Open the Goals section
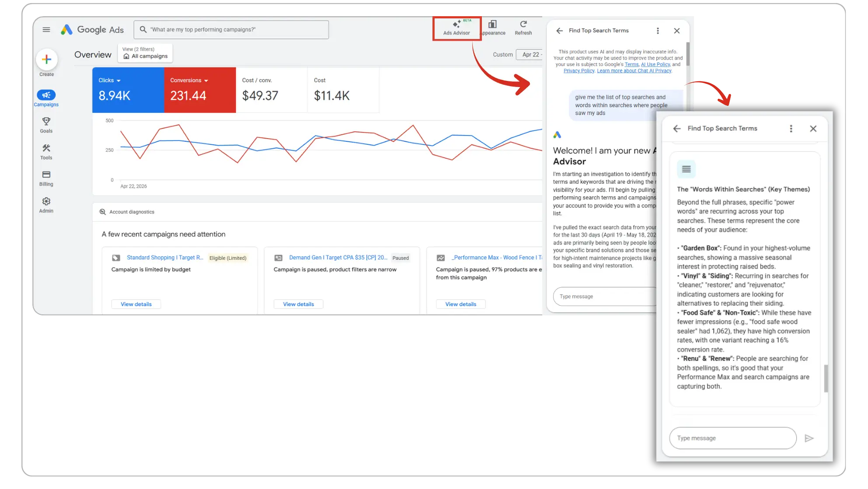Viewport: 868px width, 489px height. tap(46, 125)
